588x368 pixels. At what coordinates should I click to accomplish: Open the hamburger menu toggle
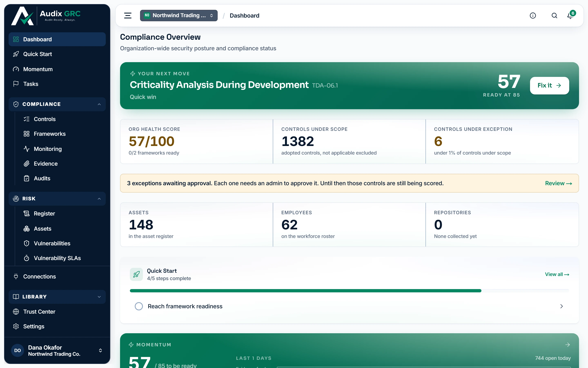tap(128, 16)
